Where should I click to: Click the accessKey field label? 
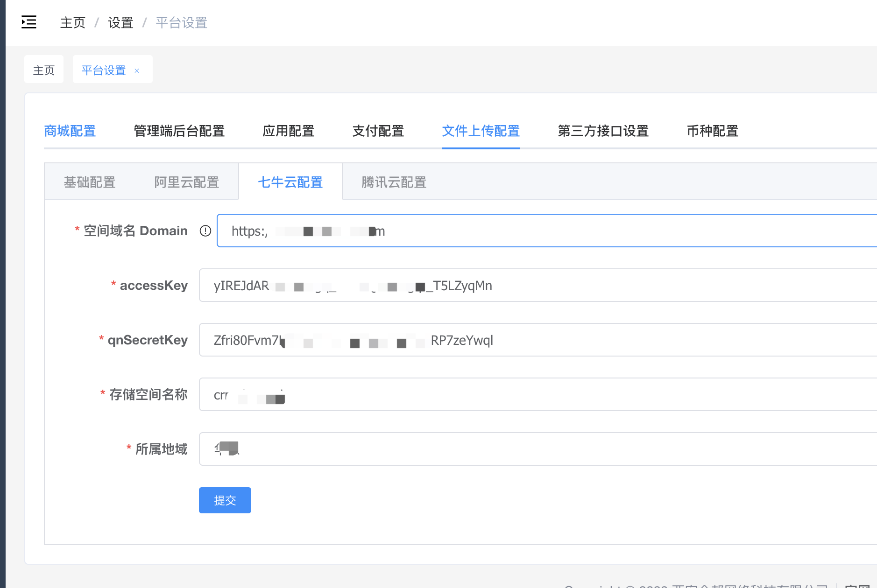154,285
